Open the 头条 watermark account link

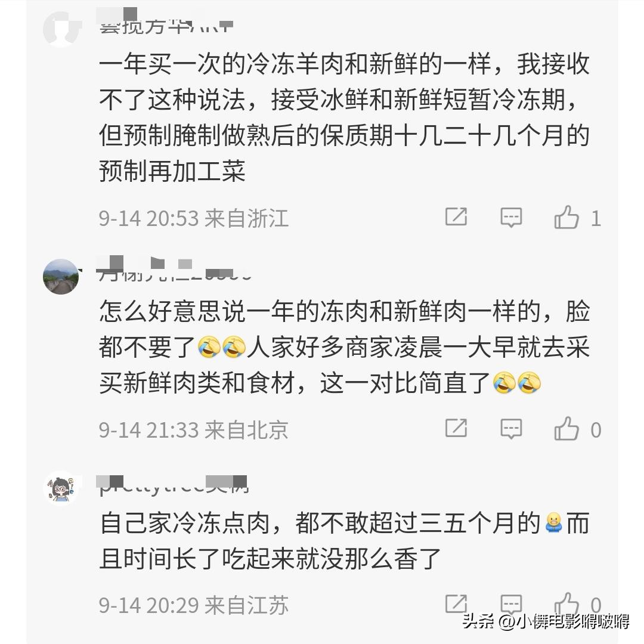[546, 621]
